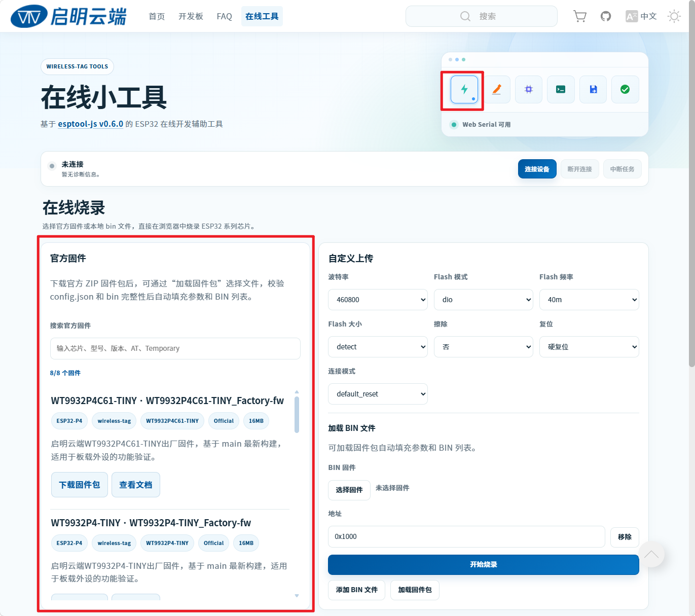
Task: Select the 在线工具 navigation item
Action: 262,16
